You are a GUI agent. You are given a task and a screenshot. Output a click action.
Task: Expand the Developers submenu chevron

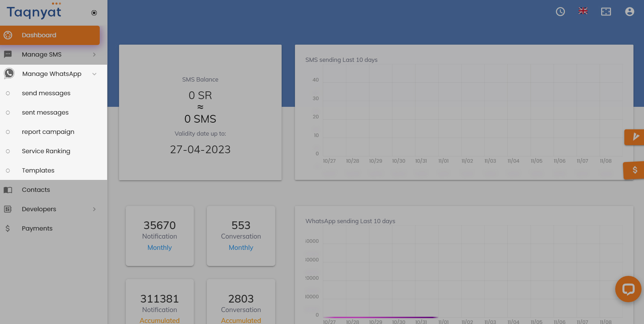pyautogui.click(x=94, y=209)
